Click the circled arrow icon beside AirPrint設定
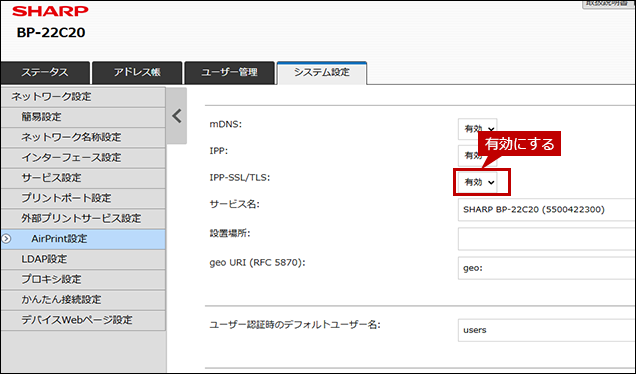Image resolution: width=636 pixels, height=374 pixels. pos(6,239)
